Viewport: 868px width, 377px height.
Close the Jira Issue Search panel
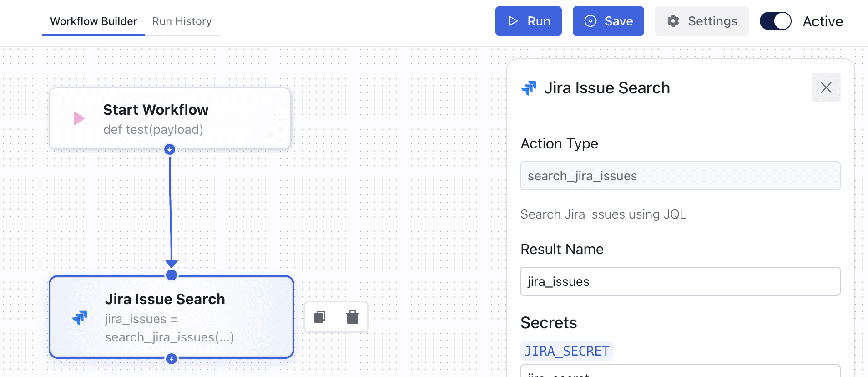[826, 87]
